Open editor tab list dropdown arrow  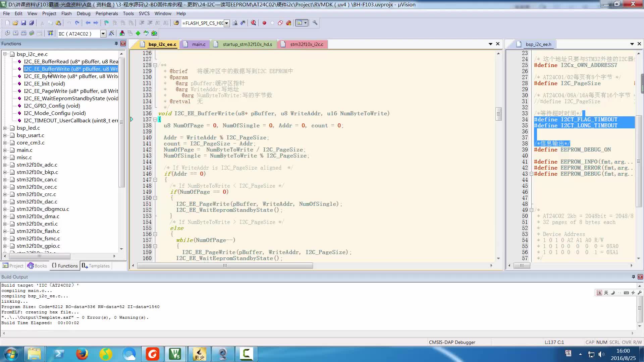pyautogui.click(x=490, y=44)
